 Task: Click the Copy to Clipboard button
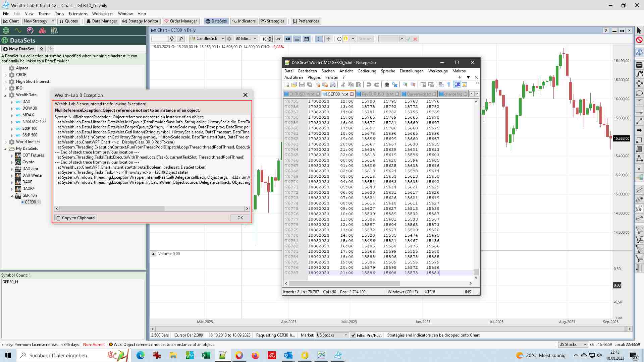pos(75,218)
